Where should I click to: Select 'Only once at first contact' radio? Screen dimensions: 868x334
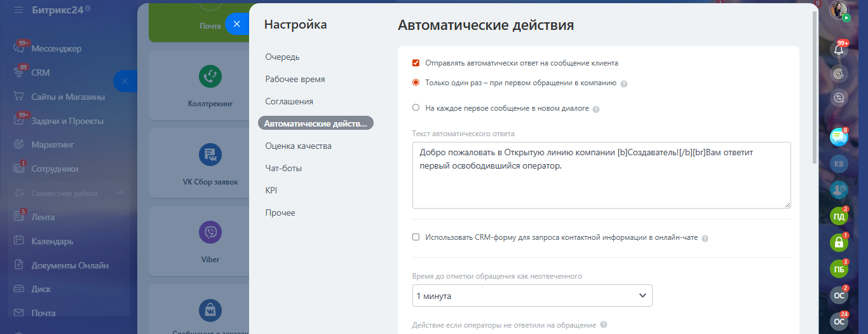416,83
